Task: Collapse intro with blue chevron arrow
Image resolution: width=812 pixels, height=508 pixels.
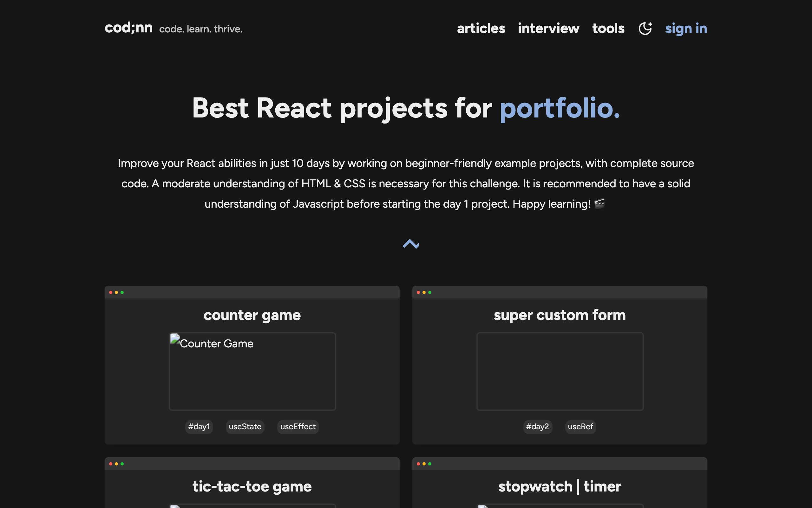Action: pyautogui.click(x=411, y=244)
